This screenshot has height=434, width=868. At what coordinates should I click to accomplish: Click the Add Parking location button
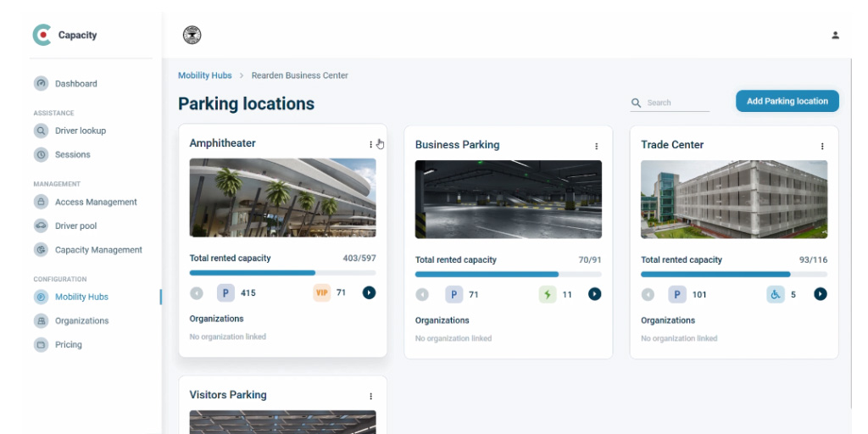point(787,102)
